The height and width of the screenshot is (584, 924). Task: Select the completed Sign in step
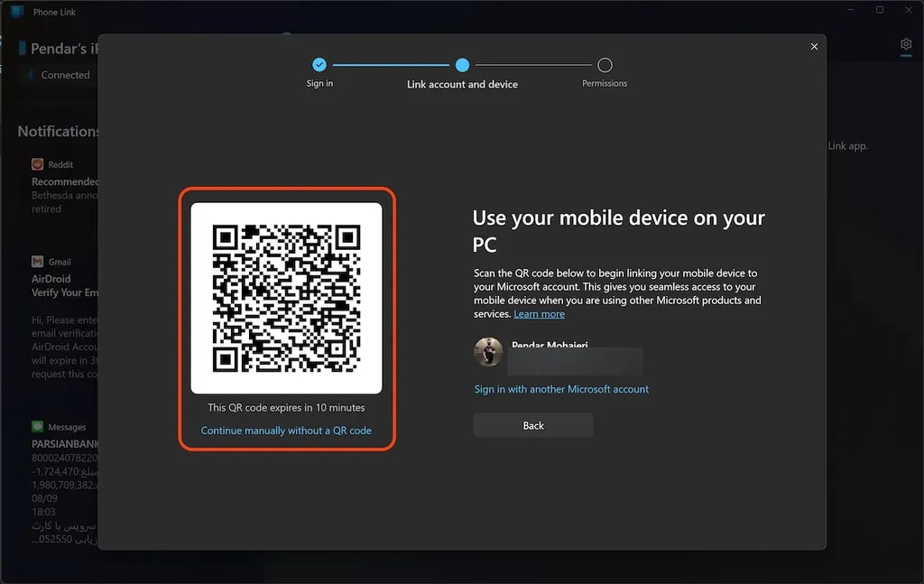[x=319, y=65]
